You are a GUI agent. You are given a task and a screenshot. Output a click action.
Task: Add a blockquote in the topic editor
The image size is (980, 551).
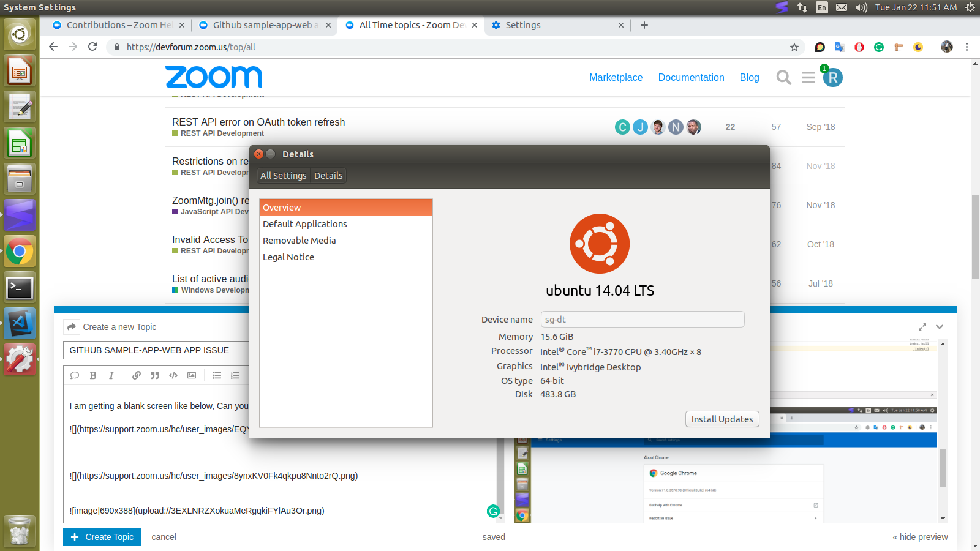coord(155,375)
